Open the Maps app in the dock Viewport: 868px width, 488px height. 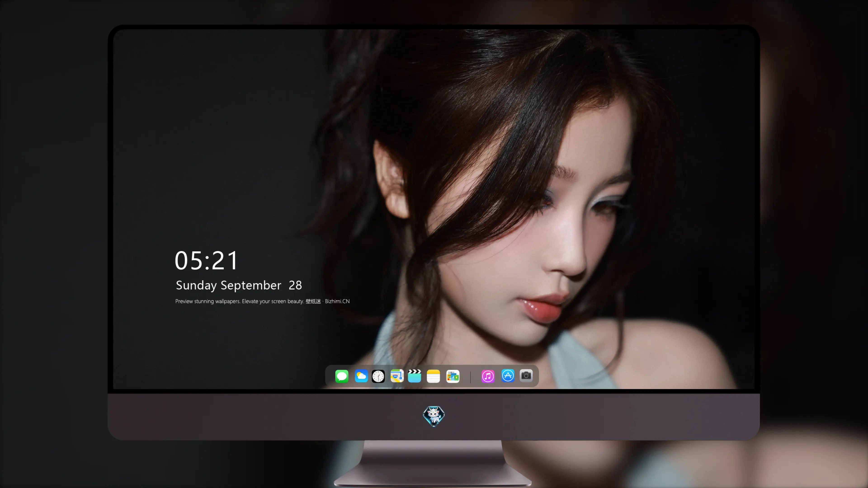pos(397,376)
